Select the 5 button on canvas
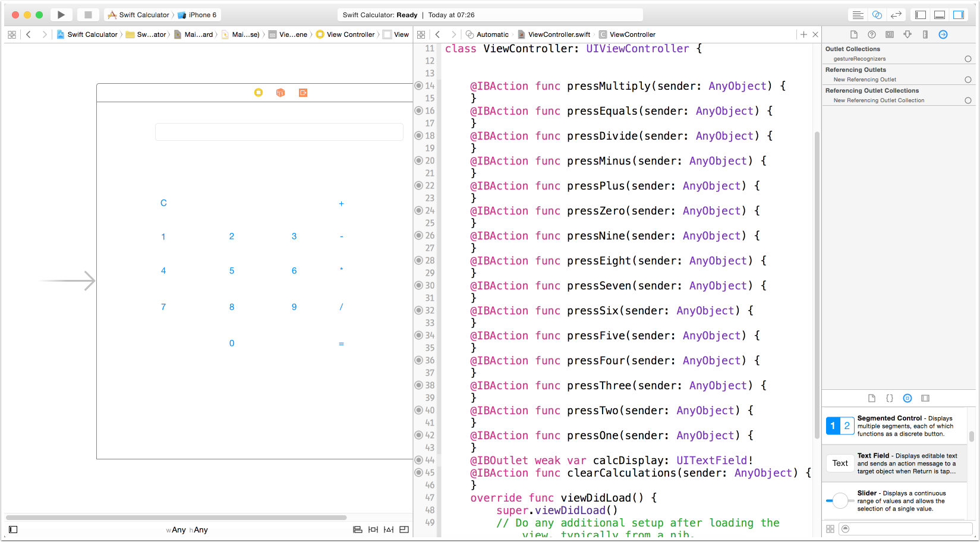This screenshot has width=980, height=542. (232, 271)
